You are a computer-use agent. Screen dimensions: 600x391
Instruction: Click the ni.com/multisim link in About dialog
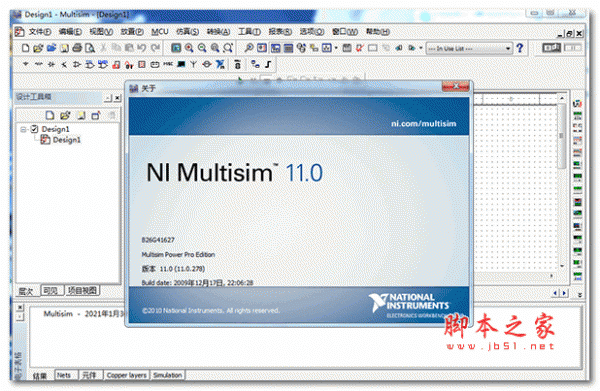[x=423, y=124]
